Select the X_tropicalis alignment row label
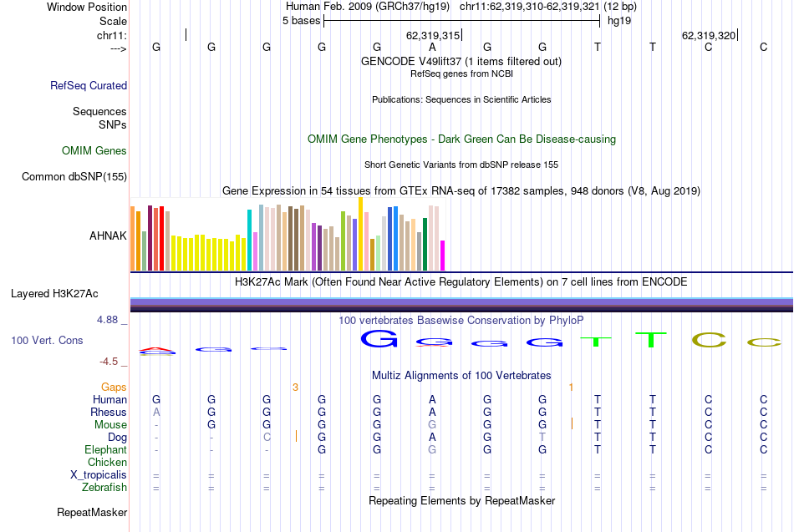 coord(99,475)
